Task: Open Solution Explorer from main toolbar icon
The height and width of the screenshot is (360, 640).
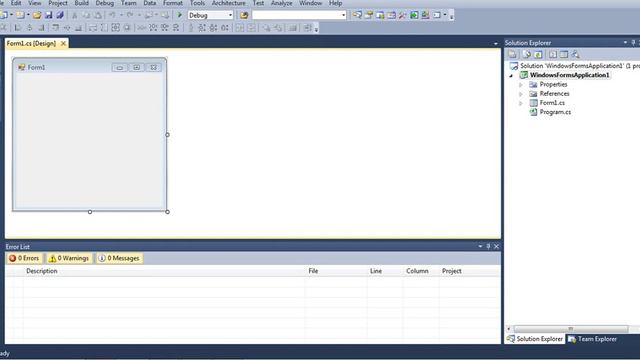Action: click(x=357, y=15)
